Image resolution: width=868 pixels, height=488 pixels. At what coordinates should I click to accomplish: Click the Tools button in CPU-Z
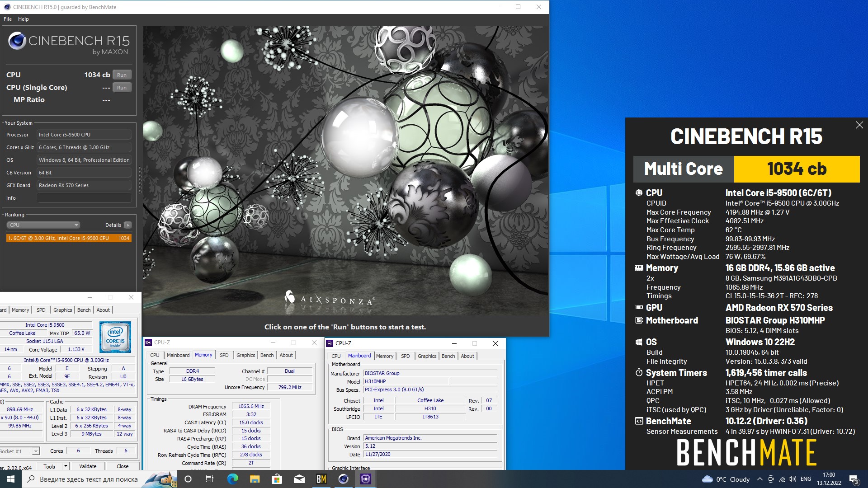click(x=49, y=466)
